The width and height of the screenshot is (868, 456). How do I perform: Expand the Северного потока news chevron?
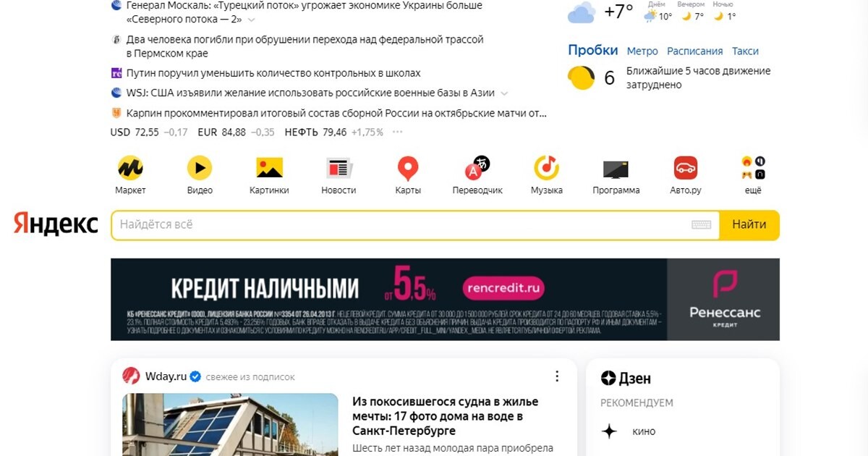tap(251, 20)
